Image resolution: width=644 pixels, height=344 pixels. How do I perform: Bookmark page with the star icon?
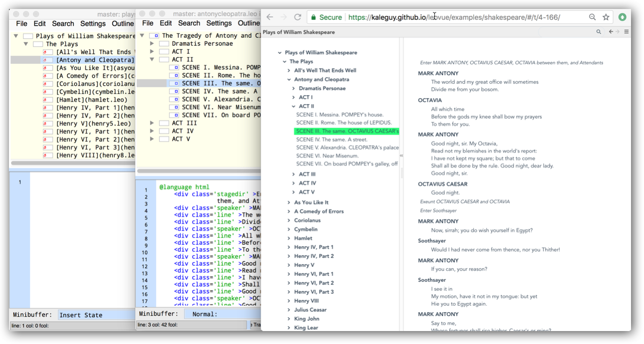[606, 17]
